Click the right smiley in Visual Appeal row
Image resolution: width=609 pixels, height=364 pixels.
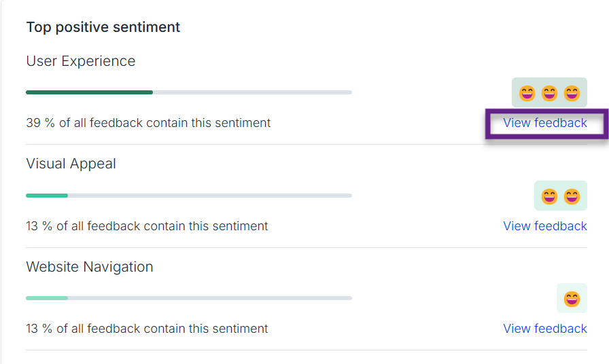[x=572, y=196]
